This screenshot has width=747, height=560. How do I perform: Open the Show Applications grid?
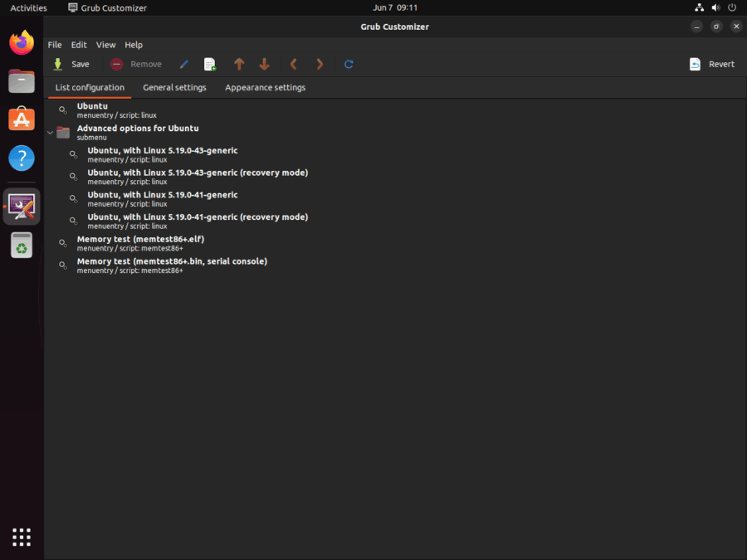tap(21, 537)
